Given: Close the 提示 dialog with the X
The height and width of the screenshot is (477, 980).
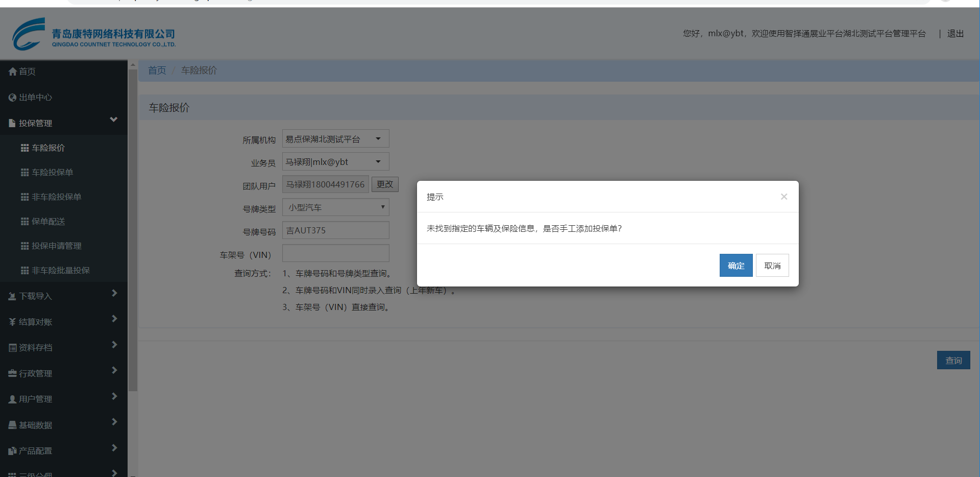Looking at the screenshot, I should point(784,197).
